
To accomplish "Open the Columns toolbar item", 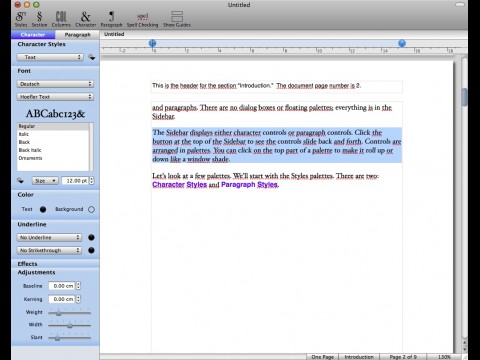I will [61, 19].
